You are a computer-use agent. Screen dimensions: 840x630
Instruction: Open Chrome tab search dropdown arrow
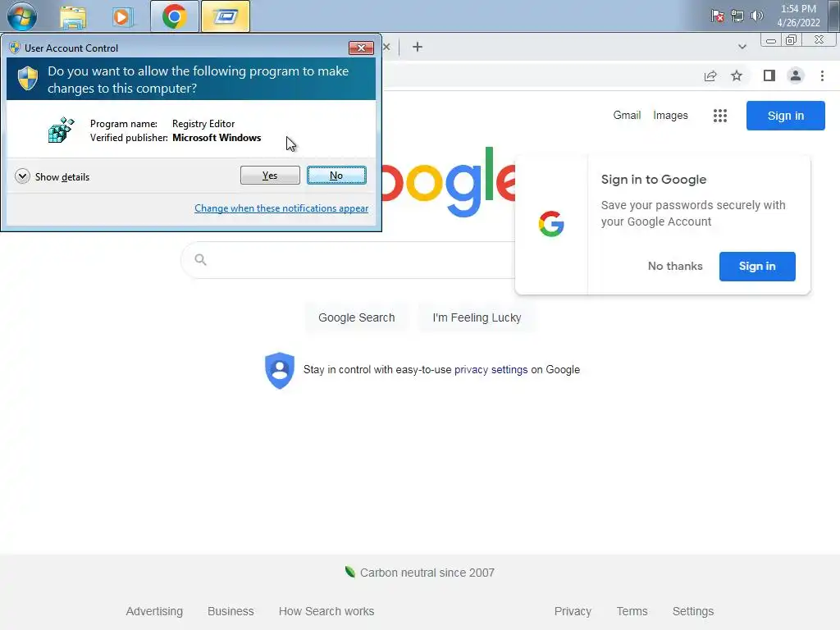click(x=742, y=47)
